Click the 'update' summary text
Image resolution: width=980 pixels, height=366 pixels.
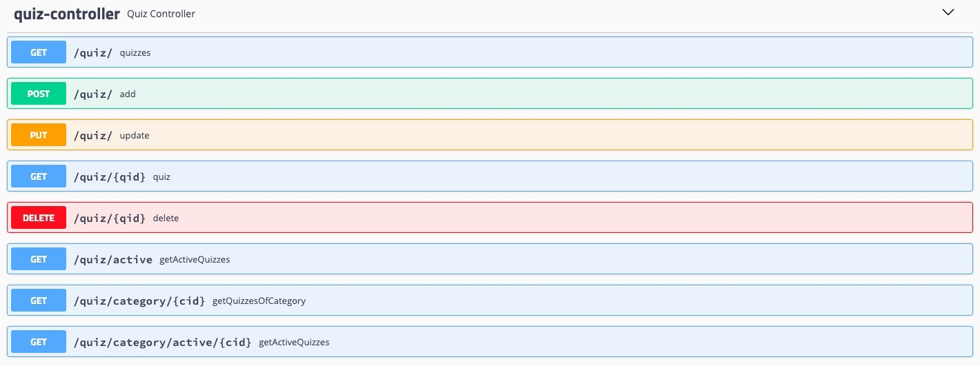135,136
